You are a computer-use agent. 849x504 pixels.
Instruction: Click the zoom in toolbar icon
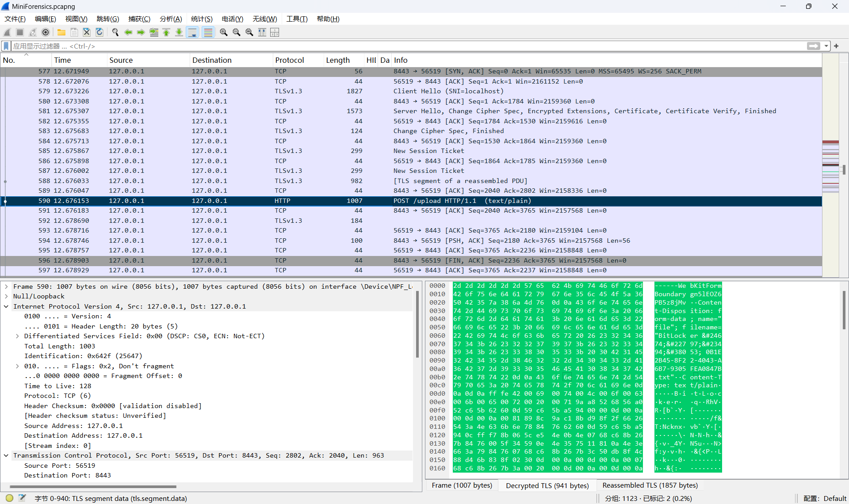pyautogui.click(x=224, y=32)
